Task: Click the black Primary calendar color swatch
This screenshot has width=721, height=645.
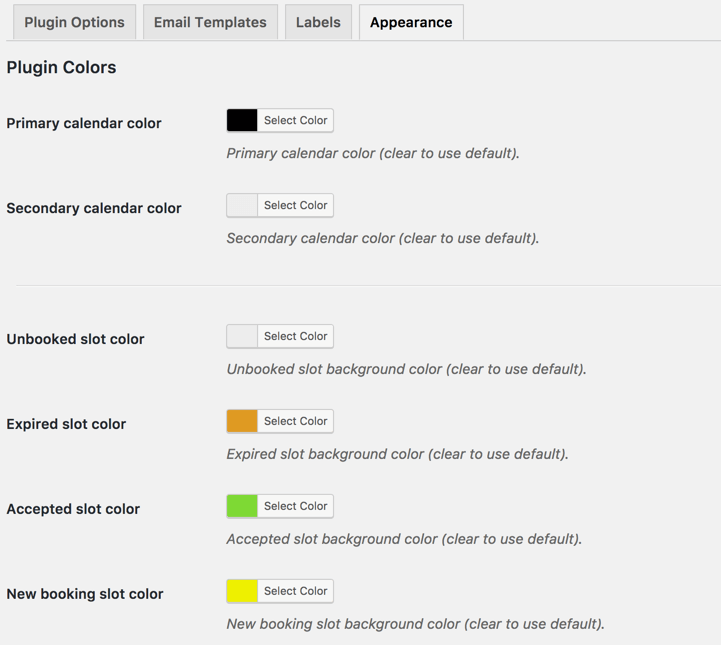Action: tap(242, 121)
